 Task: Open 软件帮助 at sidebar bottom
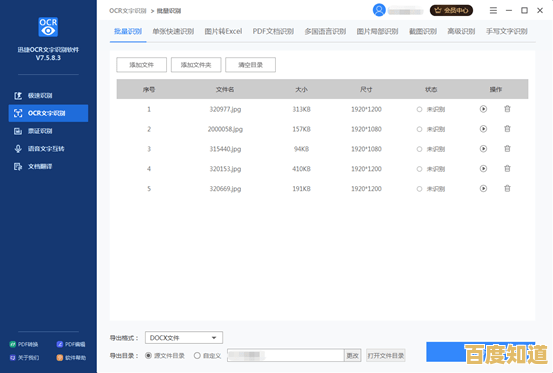point(71,357)
